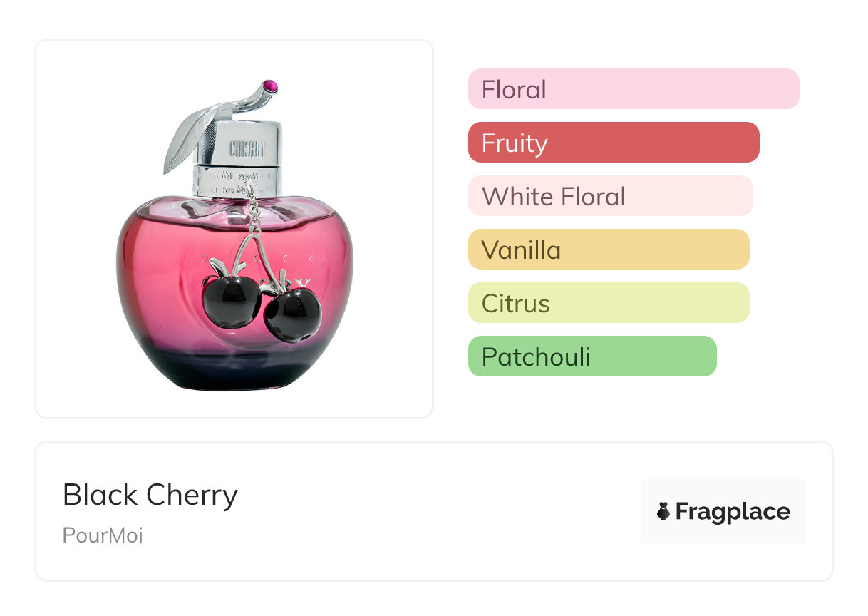Screen dimensions: 868x616
Task: Click empty area of the bottom info card
Action: (x=428, y=513)
